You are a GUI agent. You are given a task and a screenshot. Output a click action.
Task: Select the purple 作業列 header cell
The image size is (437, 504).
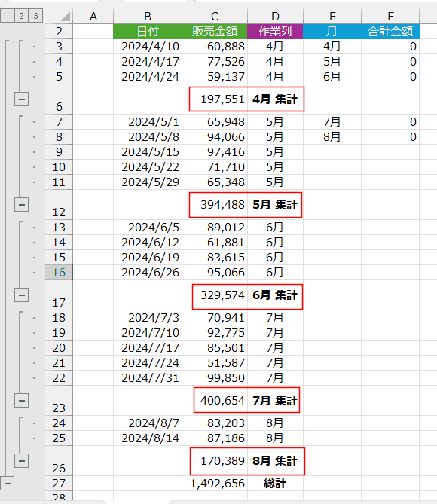coord(275,32)
